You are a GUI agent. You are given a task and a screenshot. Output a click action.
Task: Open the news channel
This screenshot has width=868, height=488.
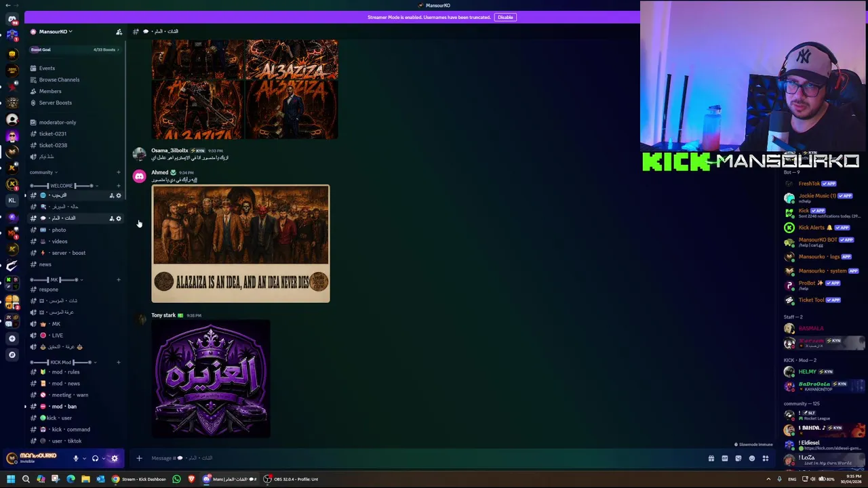[x=75, y=264]
